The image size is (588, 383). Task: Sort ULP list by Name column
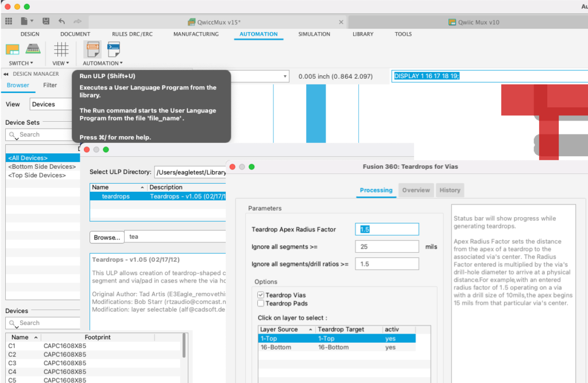tap(118, 187)
